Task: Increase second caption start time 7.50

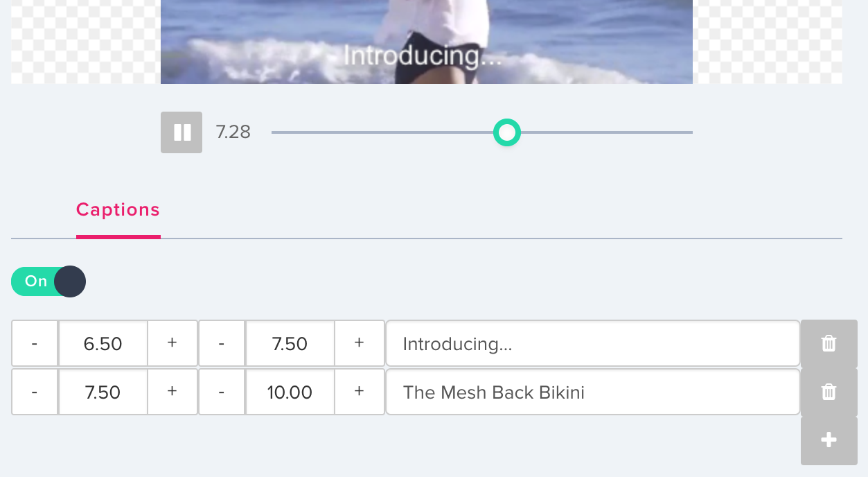Action: tap(172, 392)
